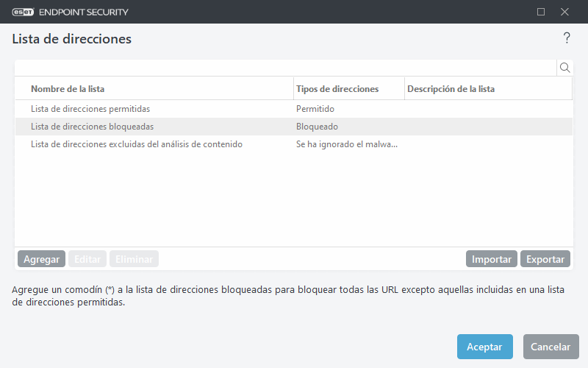Click the search input field above the list
This screenshot has width=588, height=368.
click(x=286, y=68)
